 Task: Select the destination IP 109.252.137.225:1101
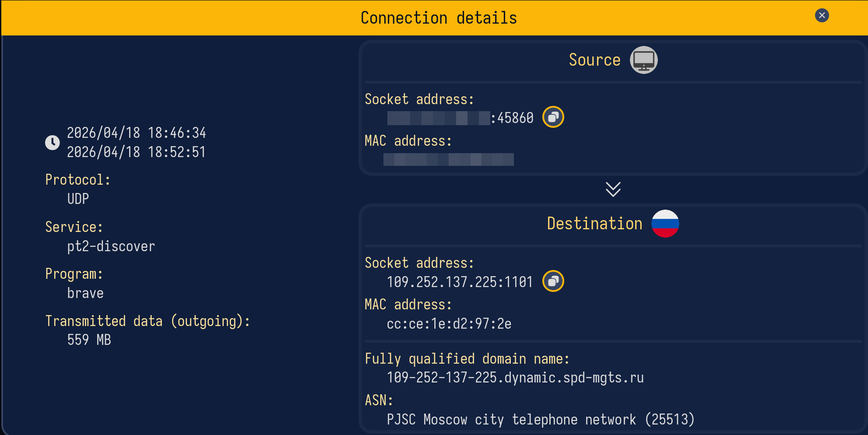click(x=460, y=282)
